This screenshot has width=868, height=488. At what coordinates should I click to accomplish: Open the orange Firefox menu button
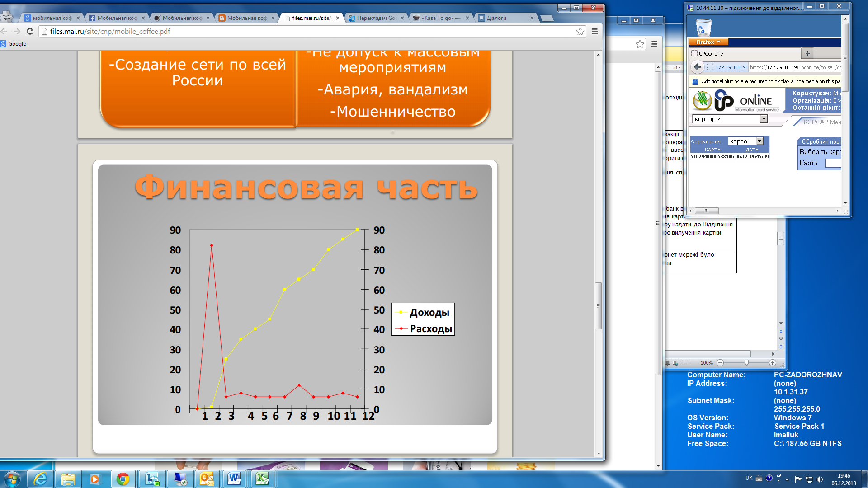click(x=708, y=42)
